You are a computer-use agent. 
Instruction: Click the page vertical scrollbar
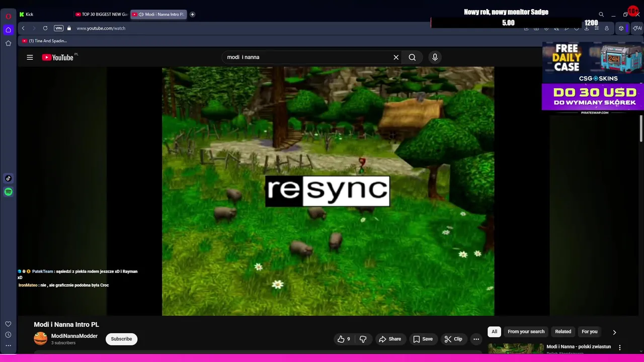click(x=641, y=128)
